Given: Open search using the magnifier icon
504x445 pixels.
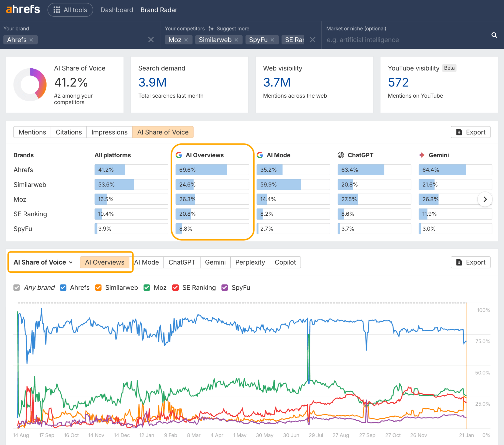Looking at the screenshot, I should 494,35.
